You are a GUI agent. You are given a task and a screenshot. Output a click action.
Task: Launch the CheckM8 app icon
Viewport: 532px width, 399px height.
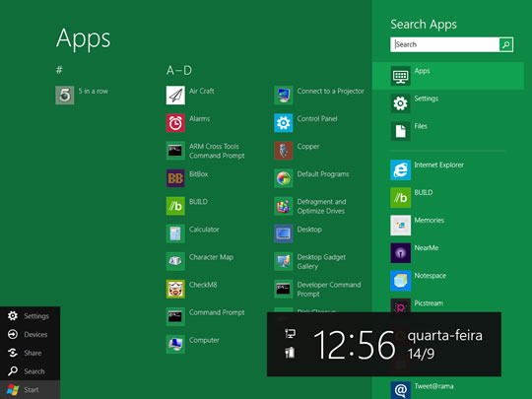(175, 289)
